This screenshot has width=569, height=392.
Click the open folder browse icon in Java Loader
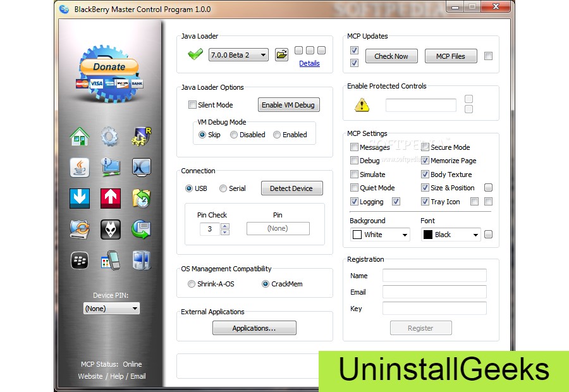pos(281,55)
